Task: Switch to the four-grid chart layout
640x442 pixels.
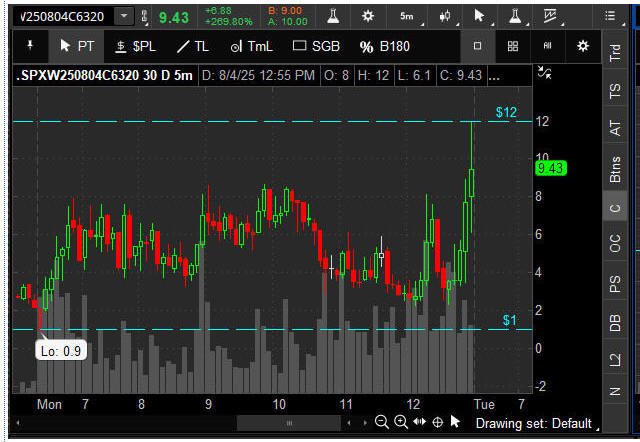Action: 512,46
